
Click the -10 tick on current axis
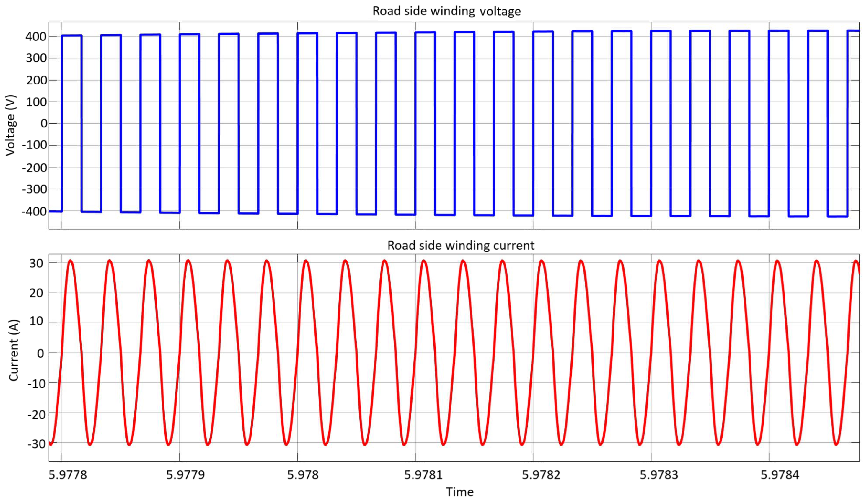tap(37, 384)
